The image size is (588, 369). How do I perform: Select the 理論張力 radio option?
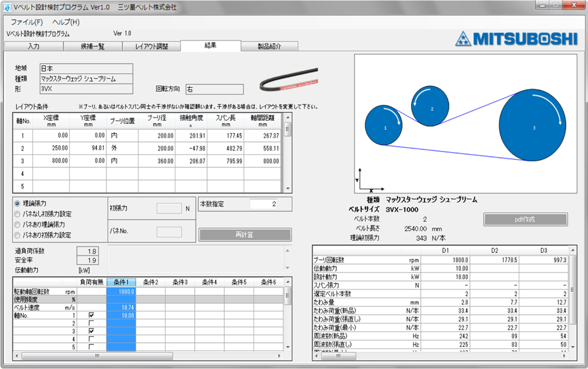pos(17,204)
